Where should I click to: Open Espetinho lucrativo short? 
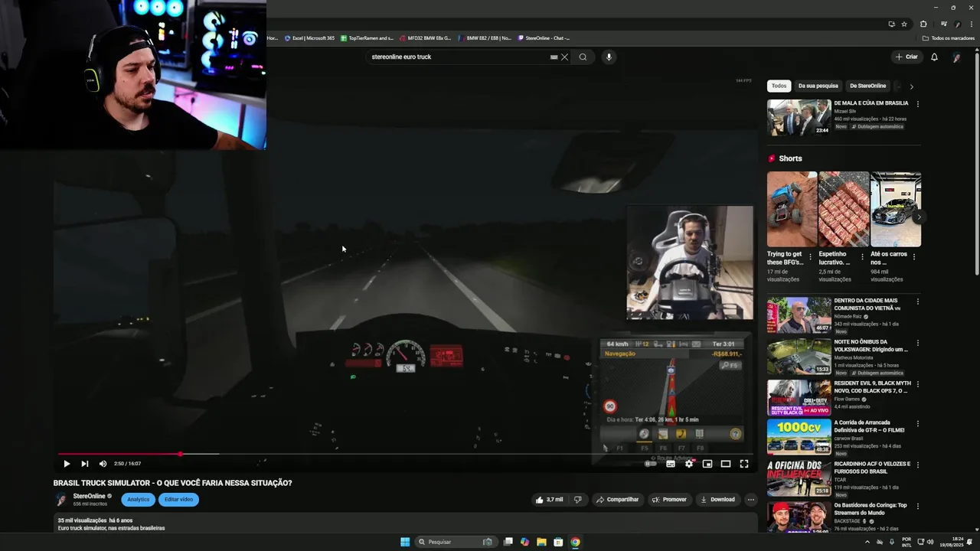[844, 209]
